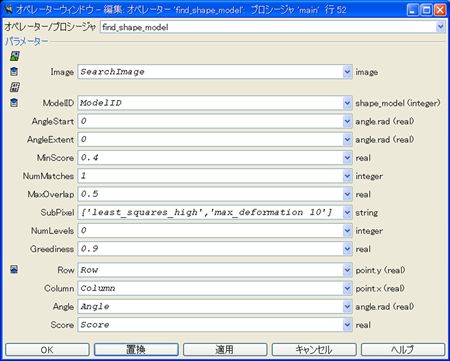Image resolution: width=450 pixels, height=361 pixels.
Task: Click the キャンセル (Cancel) button
Action: pos(314,350)
